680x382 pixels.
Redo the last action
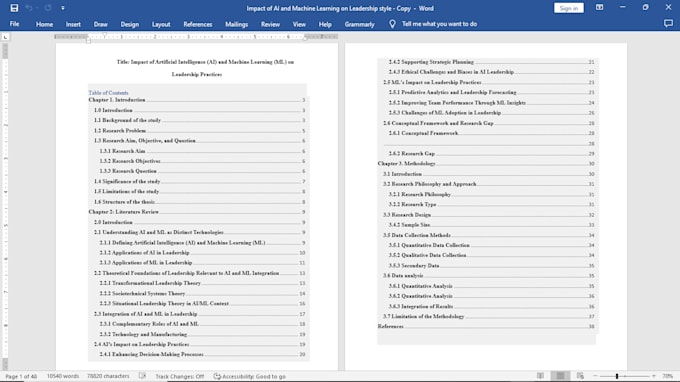[x=48, y=8]
